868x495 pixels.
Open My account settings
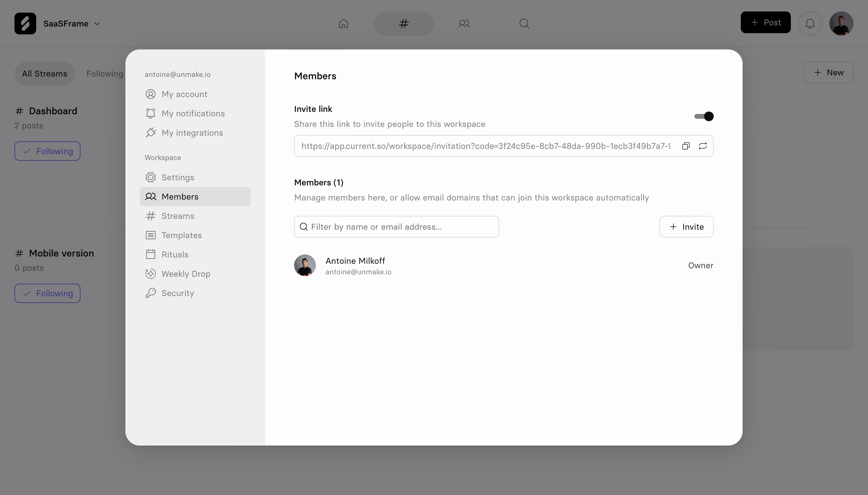click(195, 94)
